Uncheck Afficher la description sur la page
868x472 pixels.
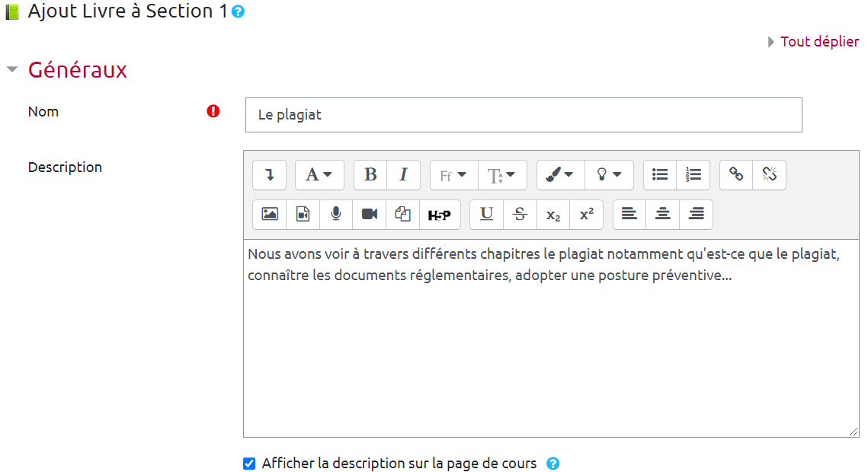click(x=249, y=464)
